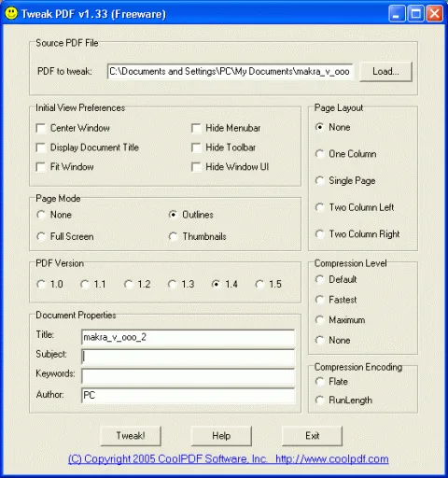Select PDF version 1.3
This screenshot has width=448, height=478.
173,284
